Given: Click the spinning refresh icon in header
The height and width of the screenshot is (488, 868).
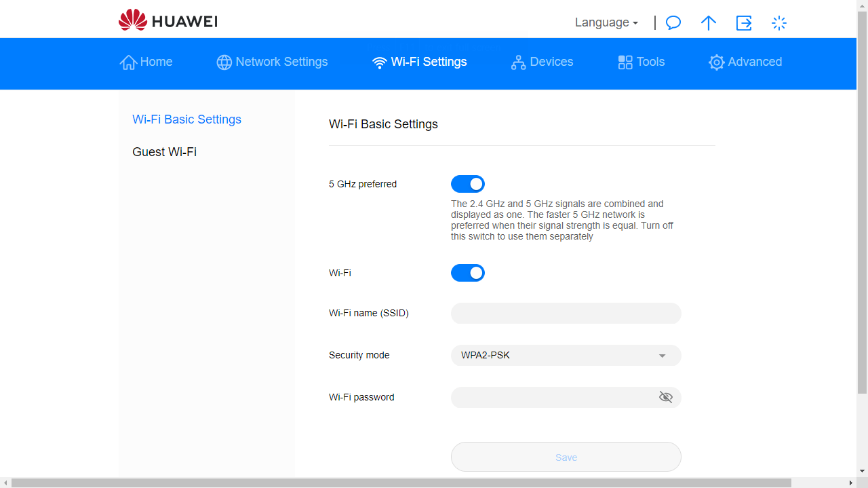Looking at the screenshot, I should point(778,22).
